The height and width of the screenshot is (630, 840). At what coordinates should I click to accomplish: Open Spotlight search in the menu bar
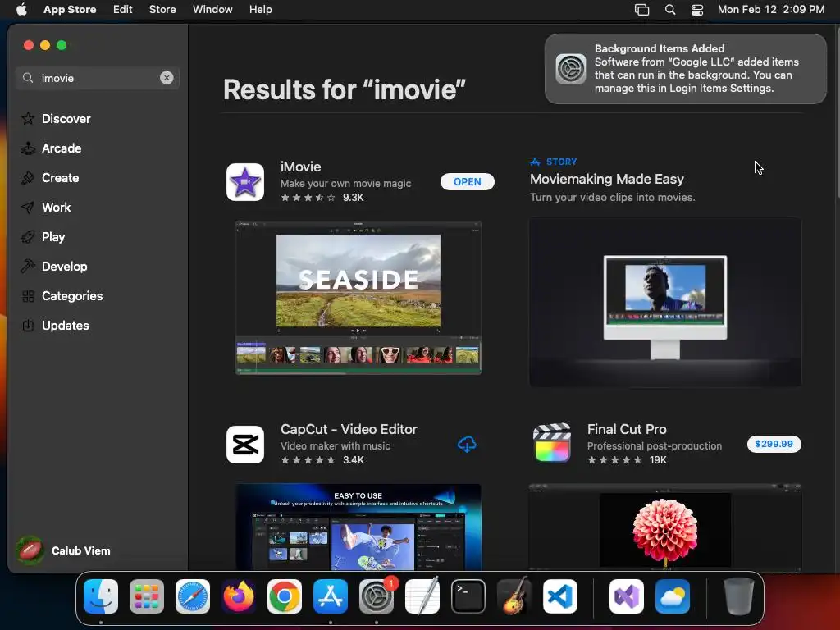[669, 10]
